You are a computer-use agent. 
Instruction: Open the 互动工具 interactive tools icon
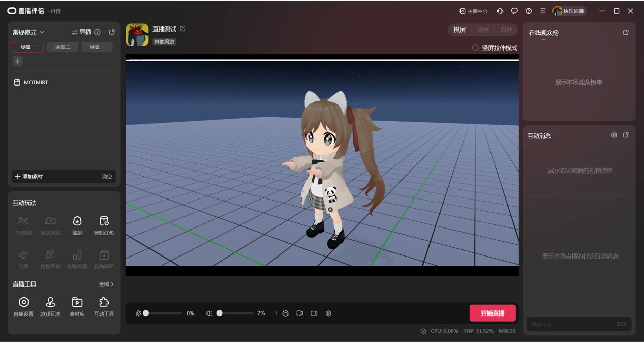click(x=104, y=306)
